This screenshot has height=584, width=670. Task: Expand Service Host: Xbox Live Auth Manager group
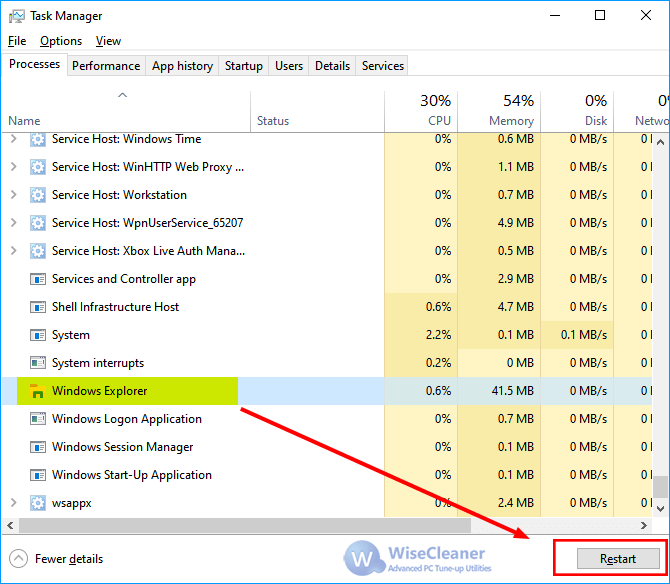[14, 251]
